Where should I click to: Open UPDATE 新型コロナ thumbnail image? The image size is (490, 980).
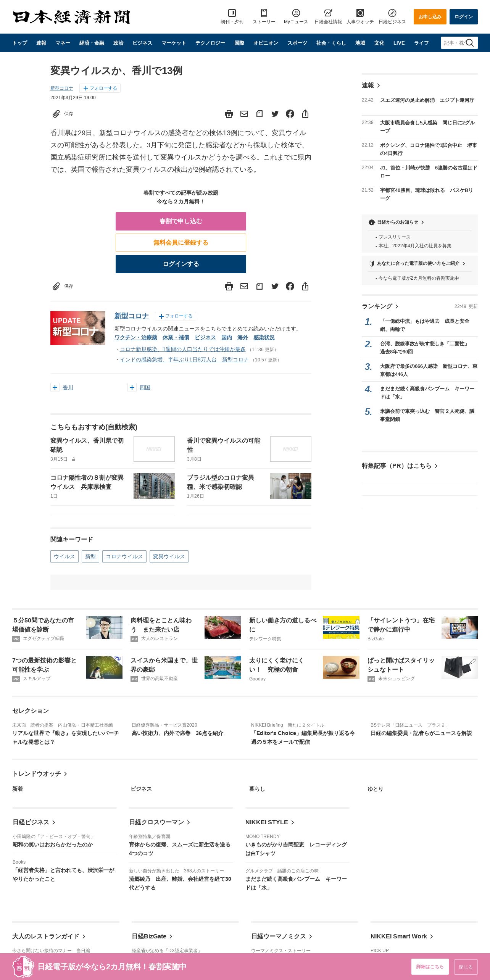[78, 328]
